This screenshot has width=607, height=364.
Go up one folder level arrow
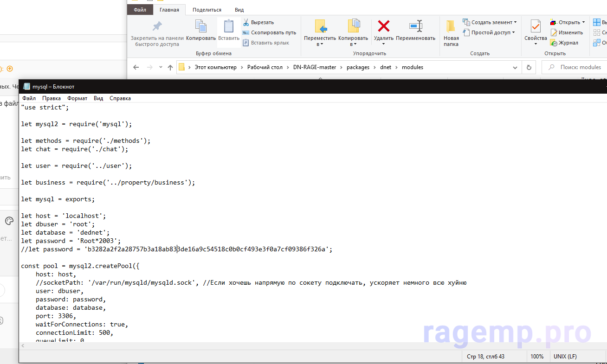pos(170,67)
